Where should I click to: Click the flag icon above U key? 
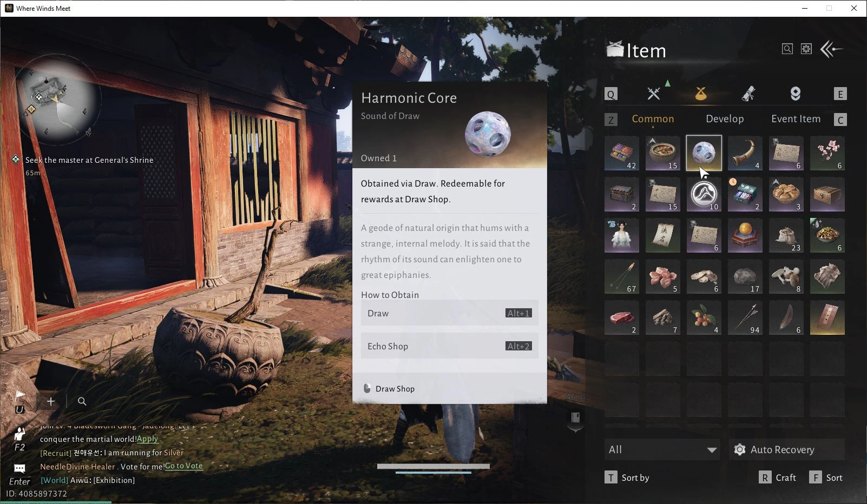(19, 396)
